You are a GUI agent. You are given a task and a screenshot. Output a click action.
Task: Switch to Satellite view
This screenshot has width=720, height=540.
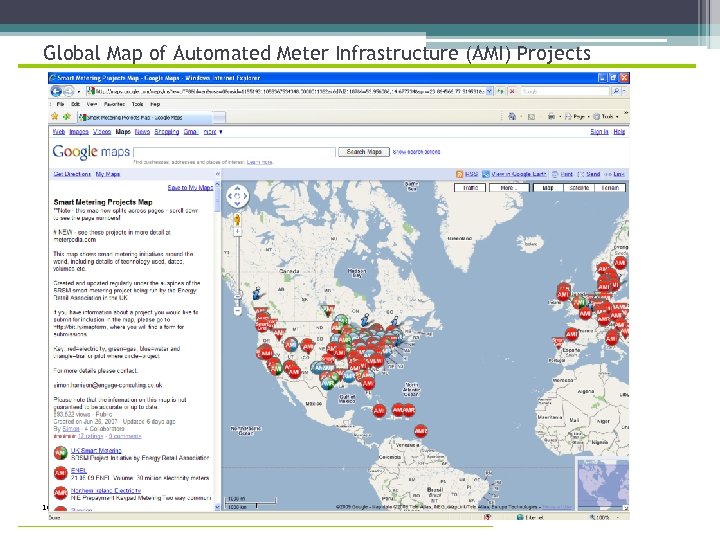tap(579, 188)
